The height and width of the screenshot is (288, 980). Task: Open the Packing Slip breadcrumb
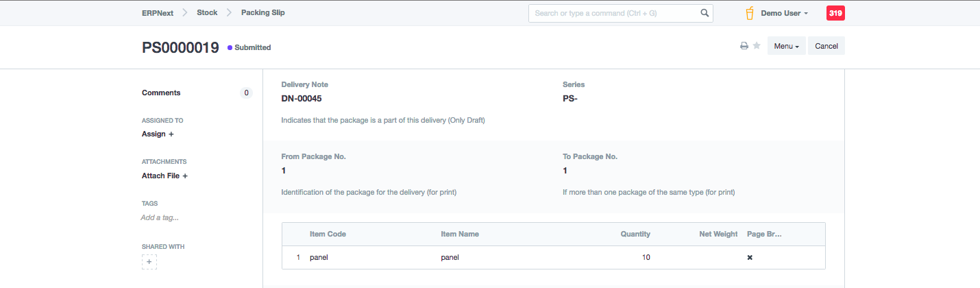pos(263,13)
